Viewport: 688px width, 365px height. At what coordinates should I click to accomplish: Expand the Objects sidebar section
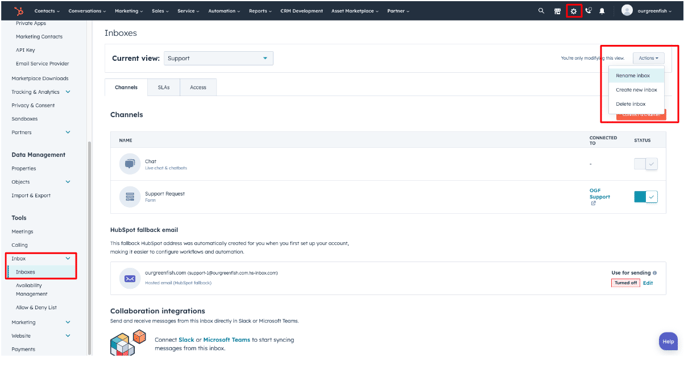pos(68,182)
